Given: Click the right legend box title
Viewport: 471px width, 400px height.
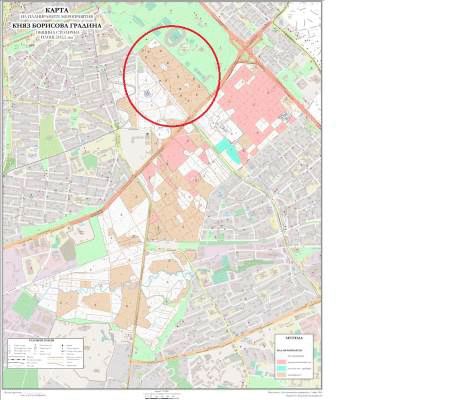Looking at the screenshot, I should [x=294, y=338].
